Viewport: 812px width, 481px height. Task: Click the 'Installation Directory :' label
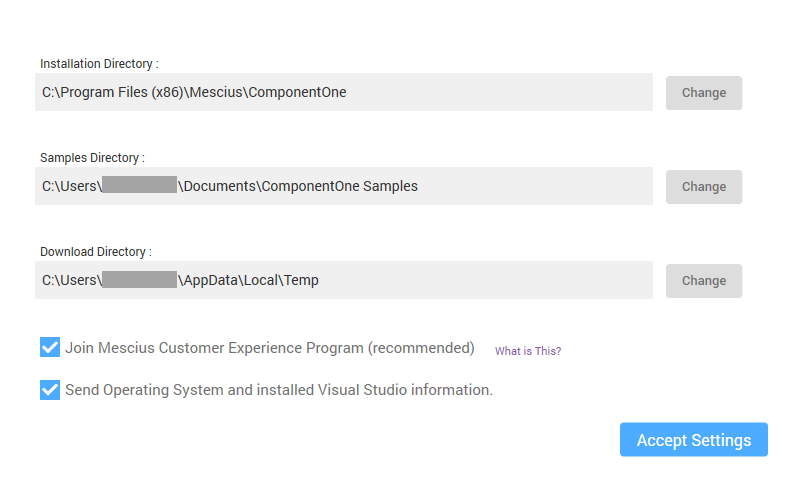[x=99, y=64]
